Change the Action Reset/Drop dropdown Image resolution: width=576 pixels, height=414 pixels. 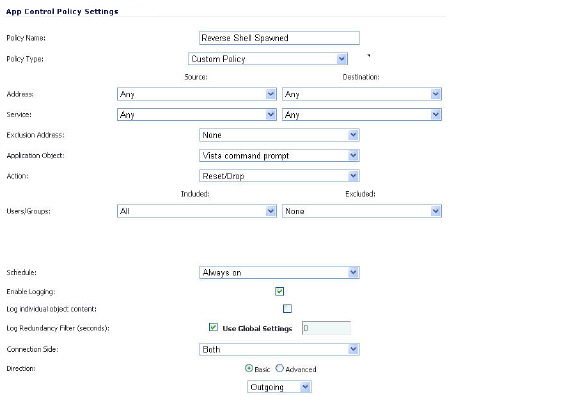[x=279, y=176]
